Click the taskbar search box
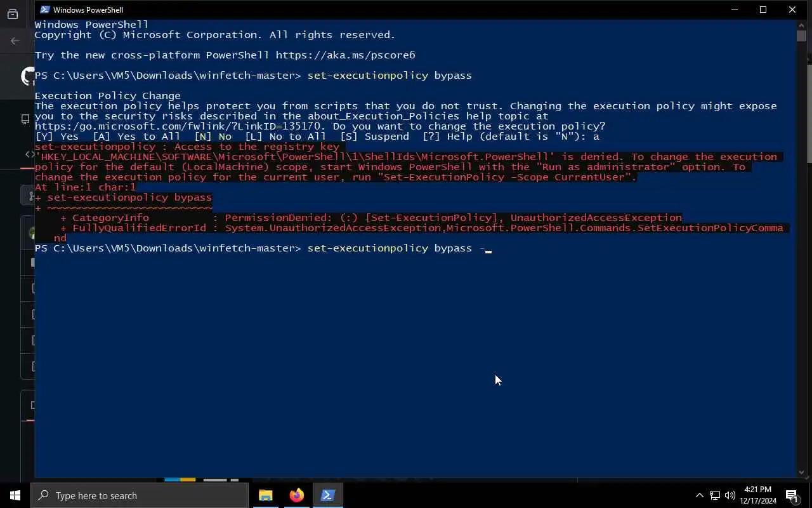Image resolution: width=812 pixels, height=508 pixels. 140,495
